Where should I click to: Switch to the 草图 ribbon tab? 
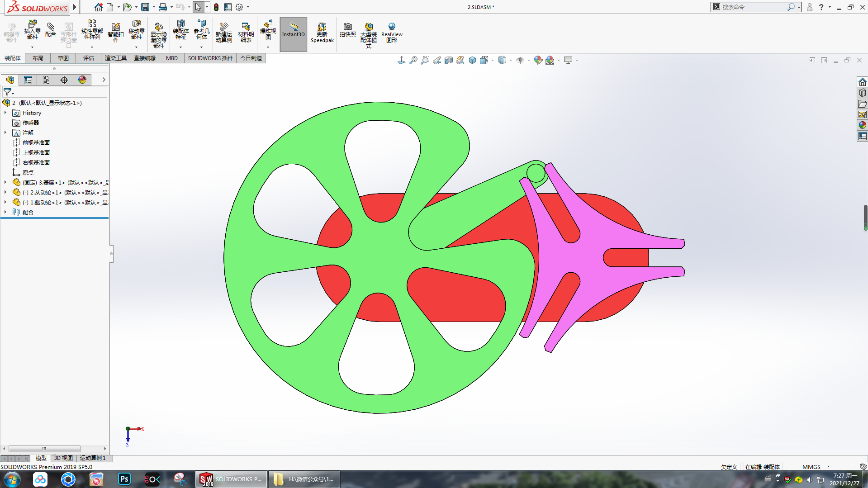[63, 58]
